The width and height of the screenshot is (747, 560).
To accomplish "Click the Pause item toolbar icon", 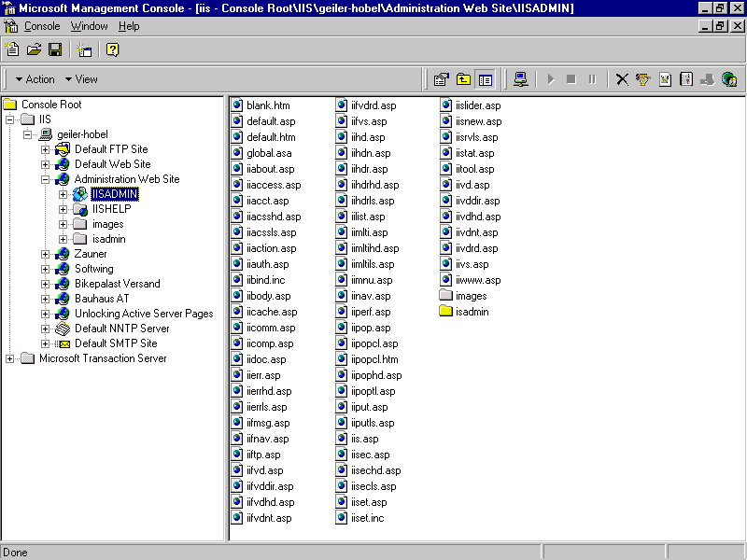I will (x=592, y=79).
